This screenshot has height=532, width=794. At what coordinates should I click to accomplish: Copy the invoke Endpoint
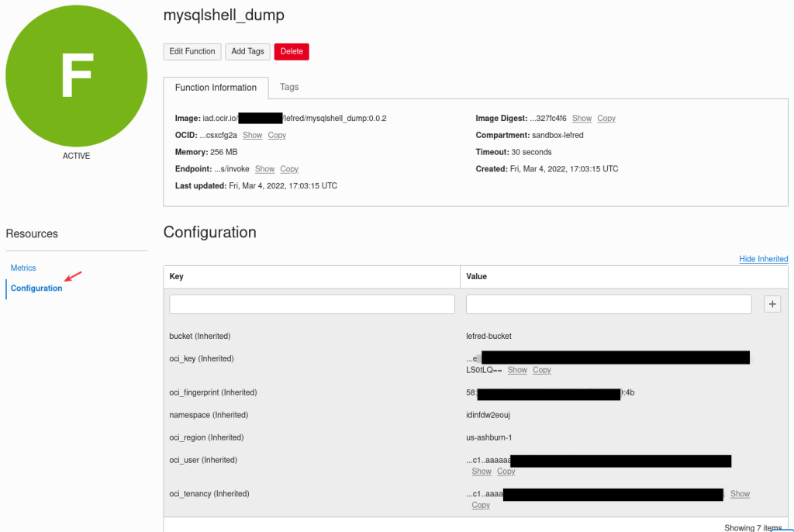click(x=289, y=169)
